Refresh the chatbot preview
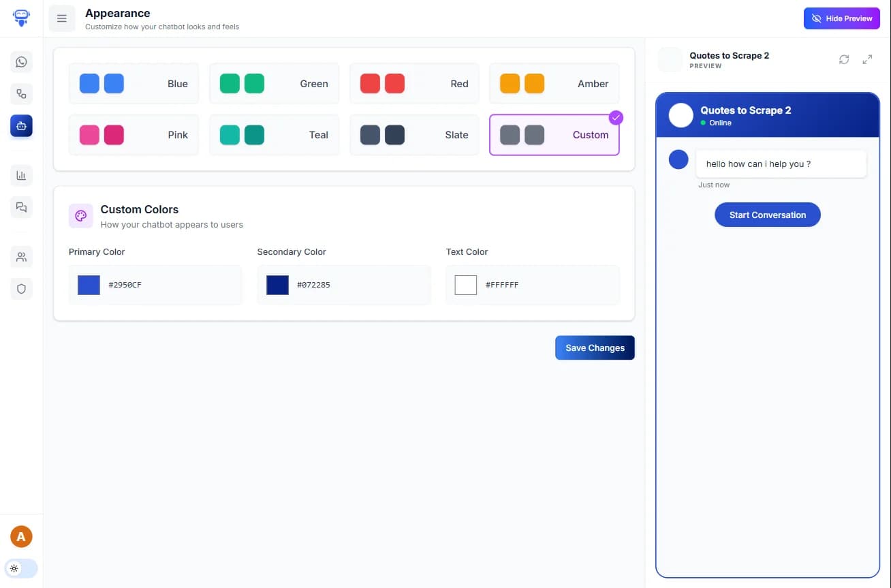The image size is (891, 588). [844, 59]
